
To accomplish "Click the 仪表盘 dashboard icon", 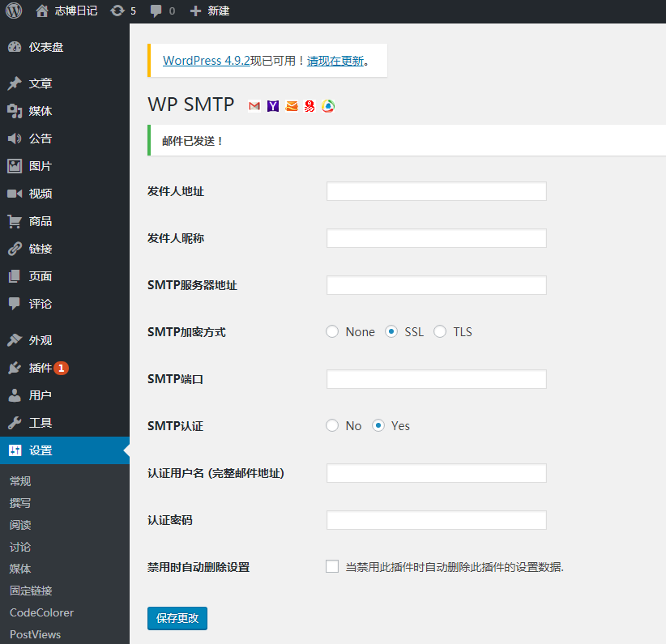I will point(15,47).
